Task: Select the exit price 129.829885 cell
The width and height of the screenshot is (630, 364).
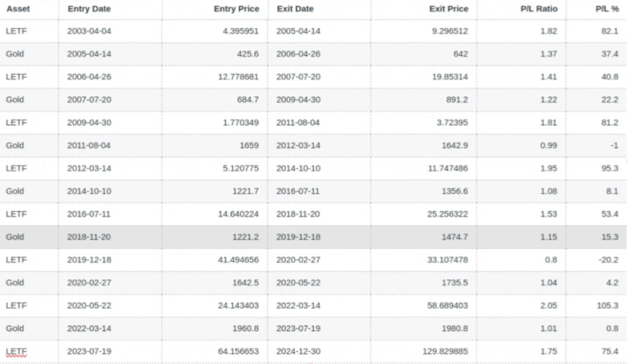Action: tap(444, 352)
